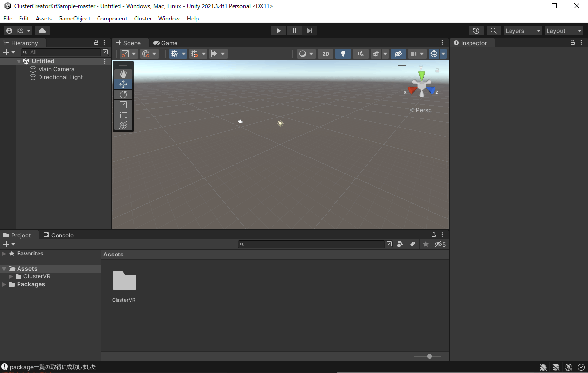The height and width of the screenshot is (373, 588).
Task: Click search by type icon in Project
Action: (x=400, y=244)
